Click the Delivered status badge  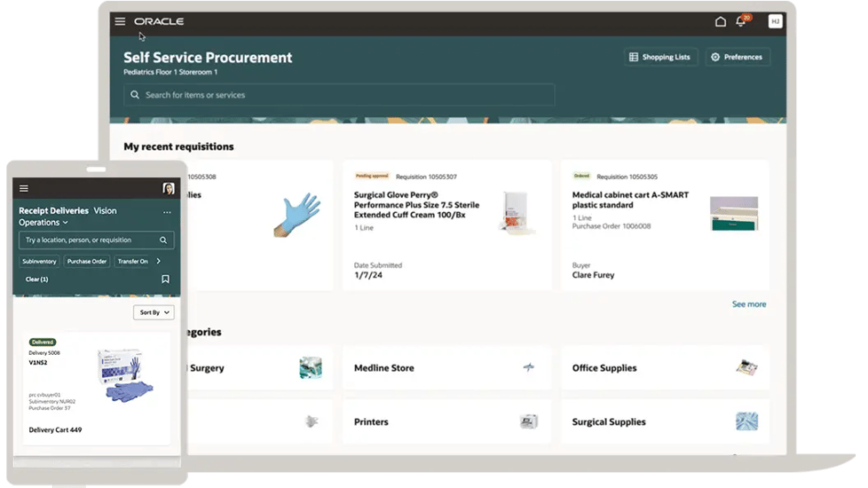click(x=42, y=342)
